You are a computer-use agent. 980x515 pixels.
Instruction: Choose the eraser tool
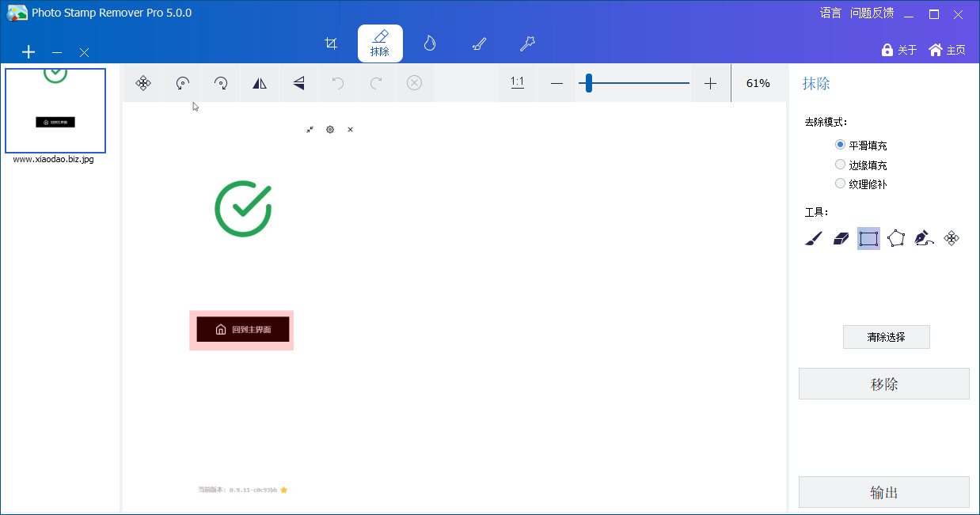[841, 238]
